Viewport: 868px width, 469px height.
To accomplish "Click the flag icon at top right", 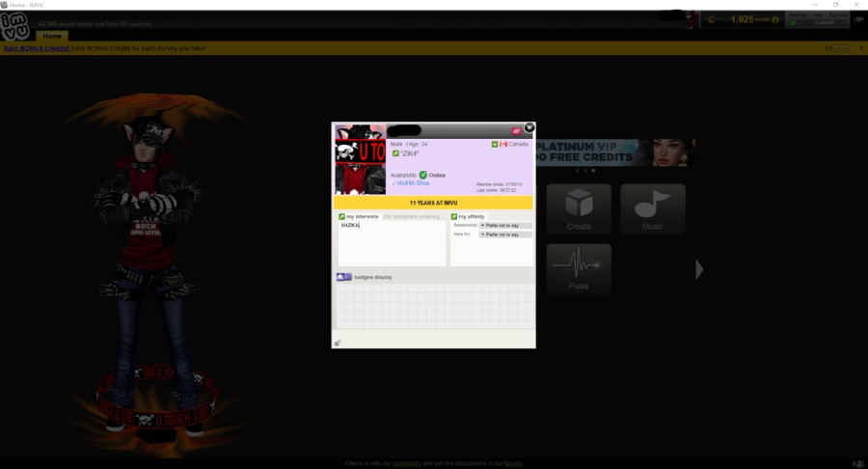I will tap(859, 19).
